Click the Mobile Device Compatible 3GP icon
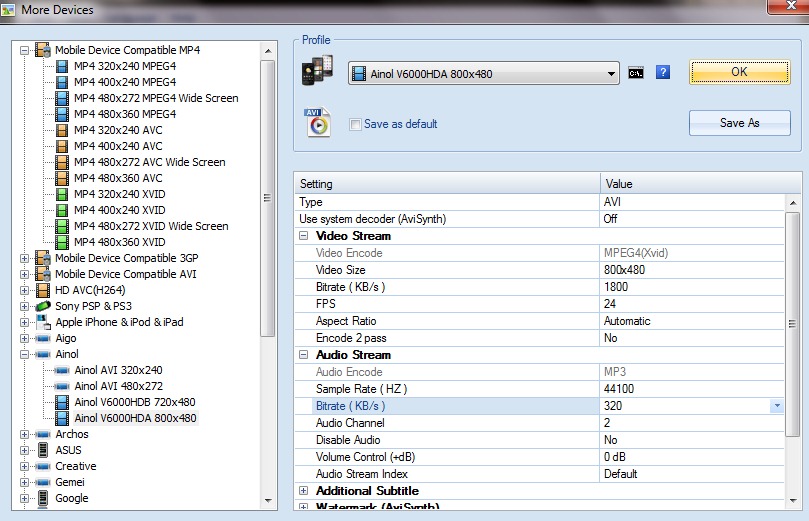 (x=43, y=258)
